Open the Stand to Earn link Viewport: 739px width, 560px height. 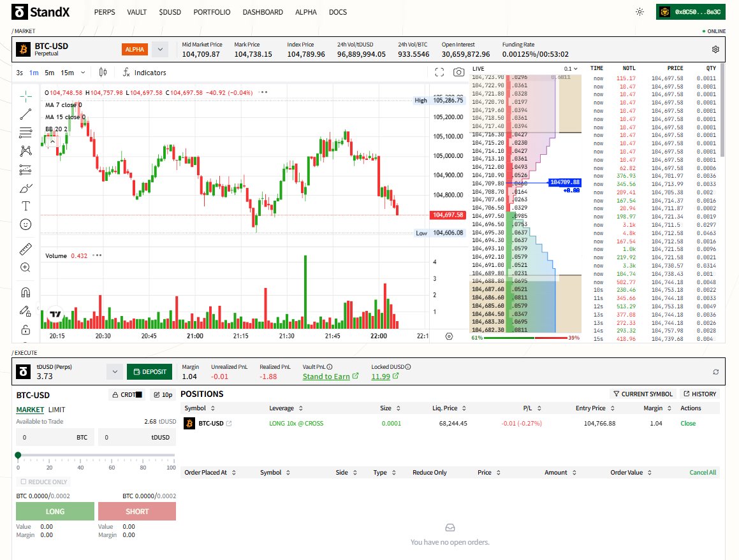click(x=330, y=377)
